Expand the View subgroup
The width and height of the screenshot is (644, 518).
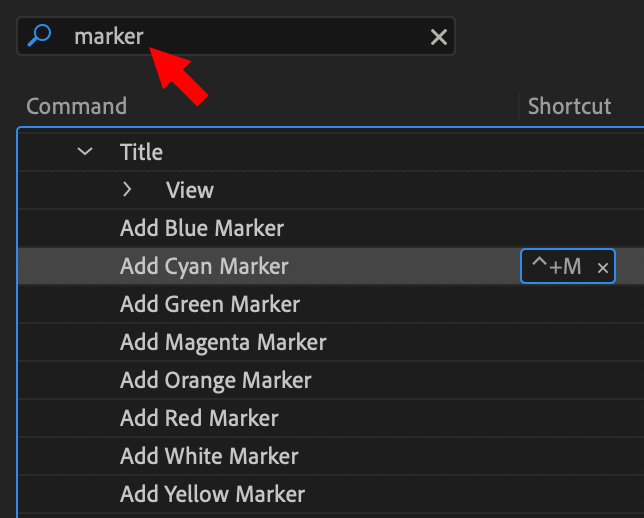coord(127,189)
